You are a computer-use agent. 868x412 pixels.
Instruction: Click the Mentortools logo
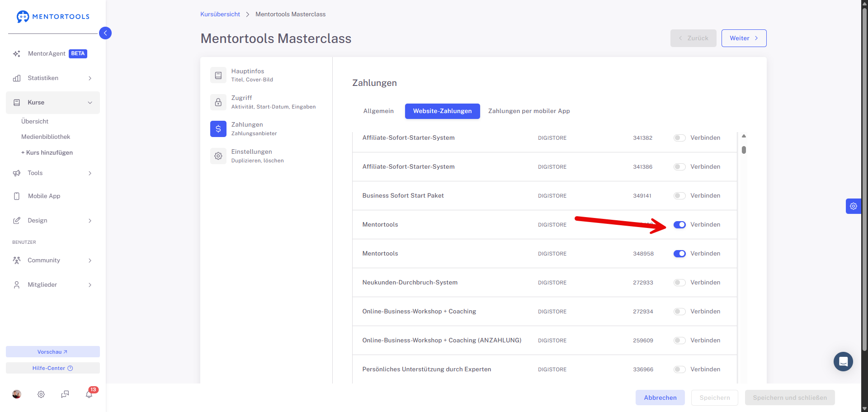click(x=53, y=17)
